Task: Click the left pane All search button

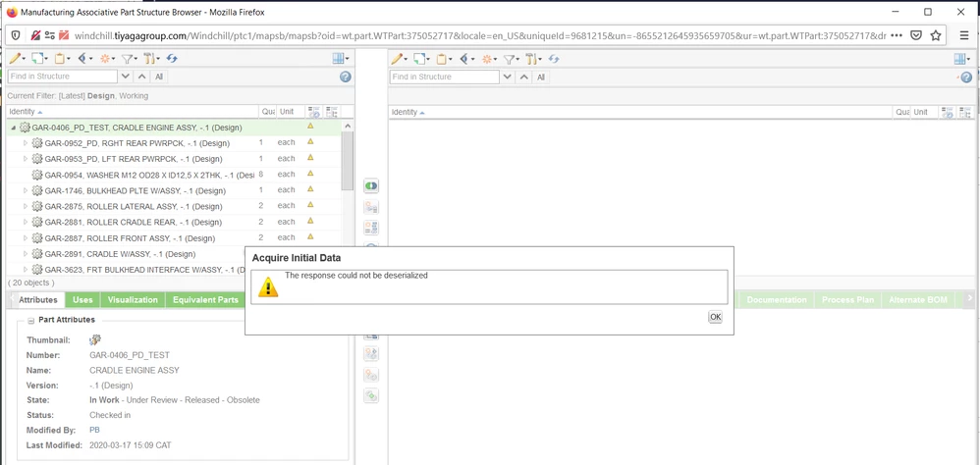Action: point(159,77)
